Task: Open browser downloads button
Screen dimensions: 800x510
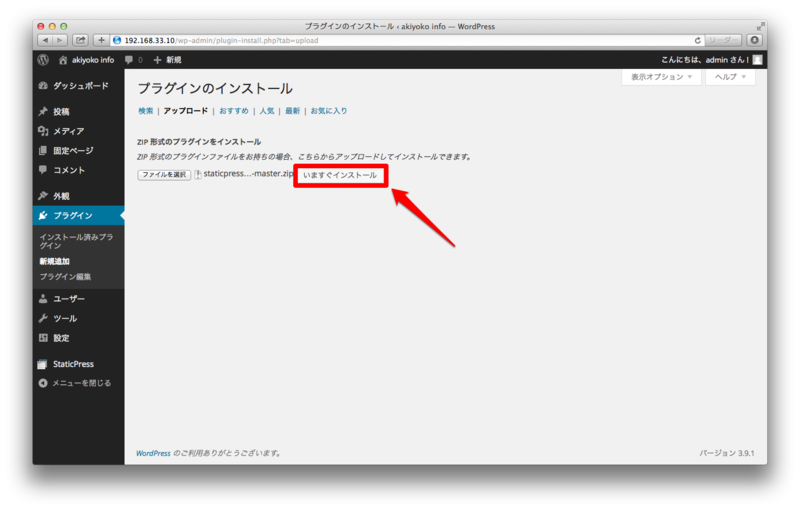Action: click(x=755, y=40)
